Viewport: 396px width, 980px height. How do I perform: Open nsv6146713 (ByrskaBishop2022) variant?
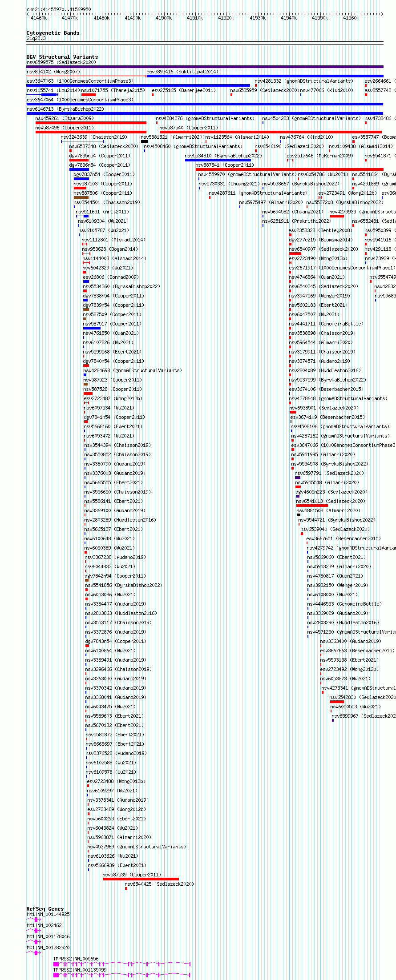click(65, 109)
